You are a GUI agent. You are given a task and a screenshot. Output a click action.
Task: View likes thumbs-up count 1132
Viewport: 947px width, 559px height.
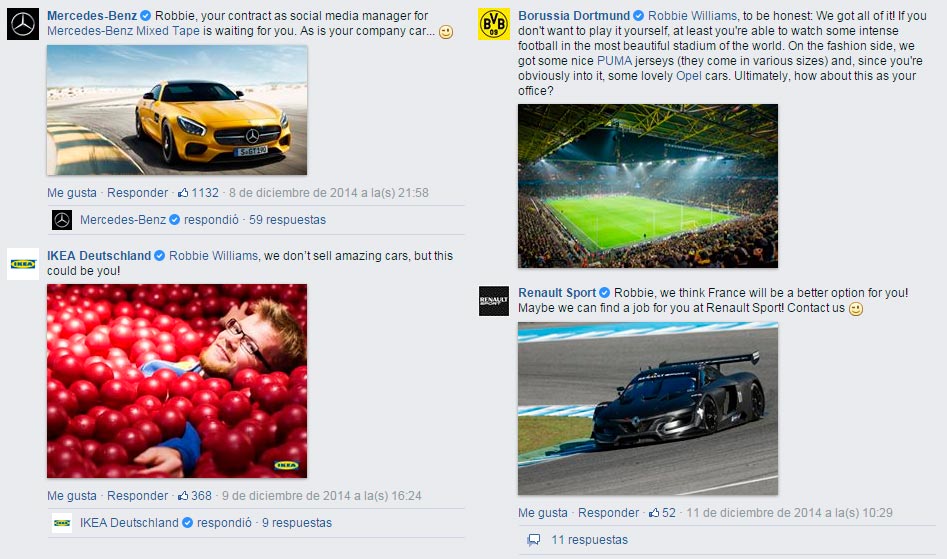pos(198,193)
